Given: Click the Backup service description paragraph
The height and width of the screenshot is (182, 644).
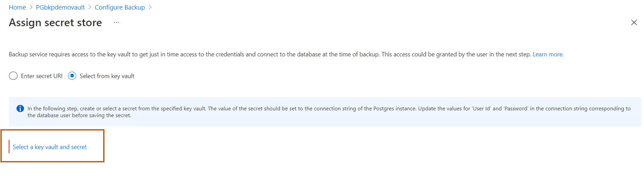Looking at the screenshot, I should point(261,55).
